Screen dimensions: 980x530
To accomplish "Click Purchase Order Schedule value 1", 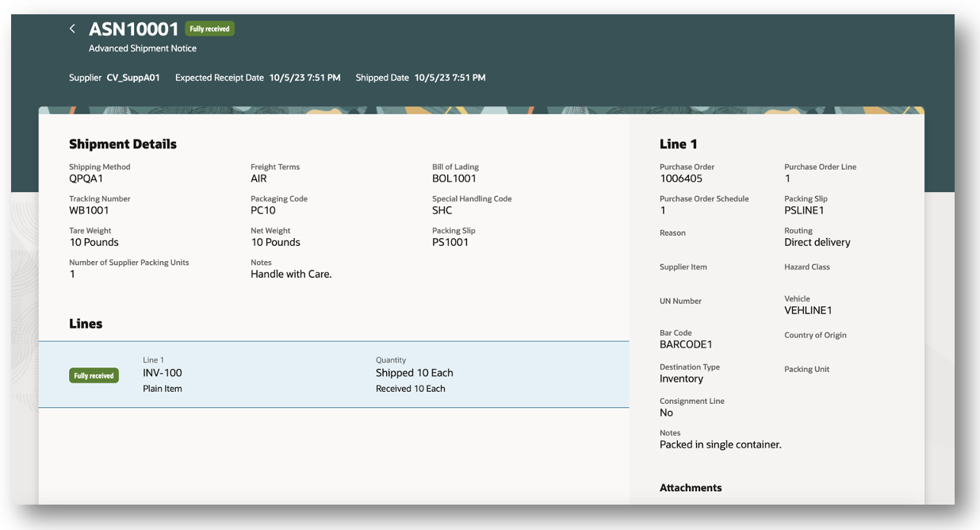I will point(663,210).
